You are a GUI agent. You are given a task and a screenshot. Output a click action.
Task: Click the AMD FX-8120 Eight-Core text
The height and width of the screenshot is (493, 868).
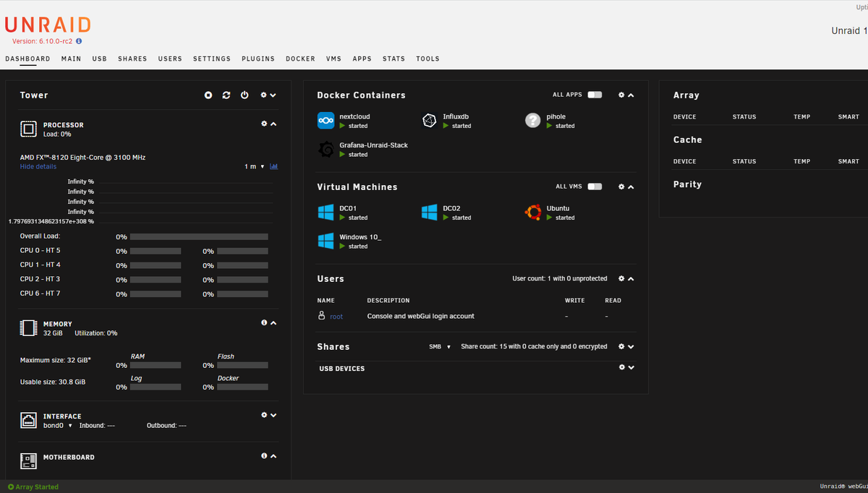(x=83, y=158)
